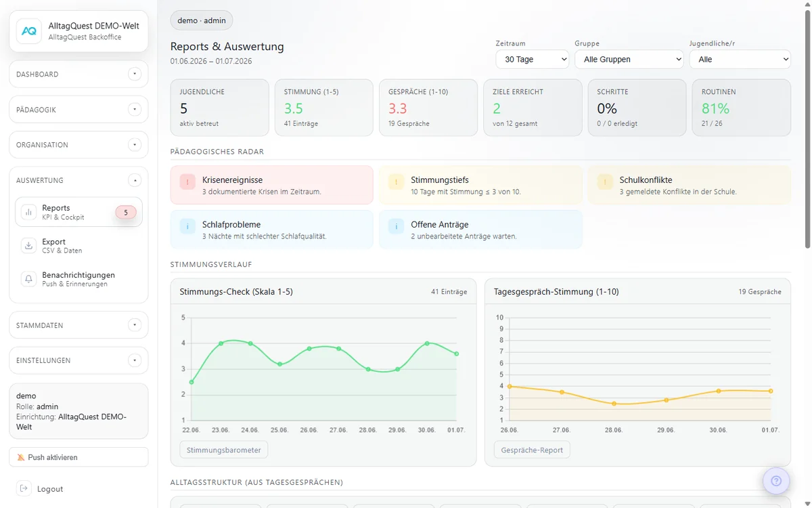The height and width of the screenshot is (508, 812).
Task: Click the ZIELE ERREICHT KPI card
Action: [x=533, y=108]
